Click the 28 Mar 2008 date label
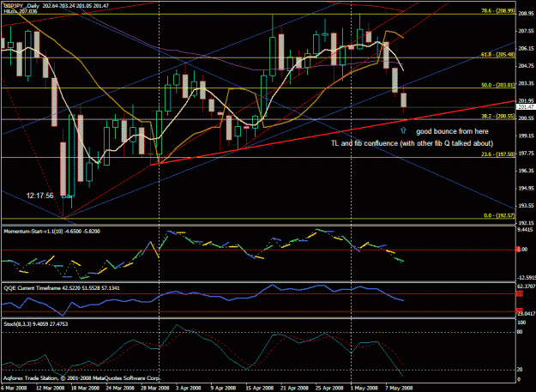 pos(155,389)
